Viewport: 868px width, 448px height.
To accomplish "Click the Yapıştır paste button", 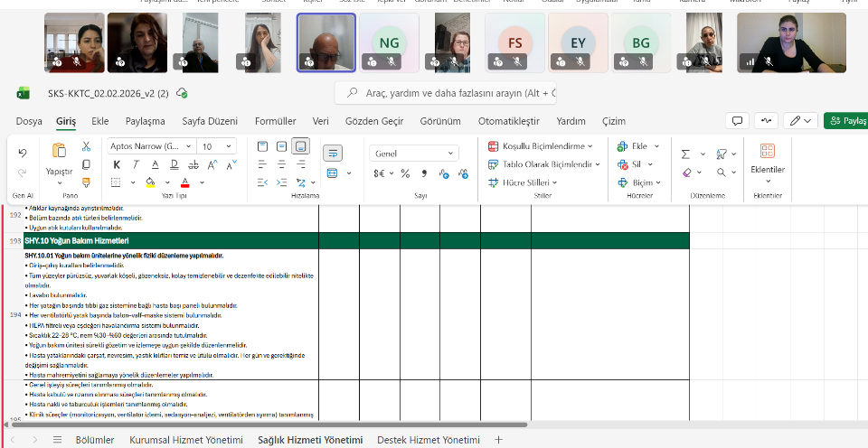I will (59, 159).
